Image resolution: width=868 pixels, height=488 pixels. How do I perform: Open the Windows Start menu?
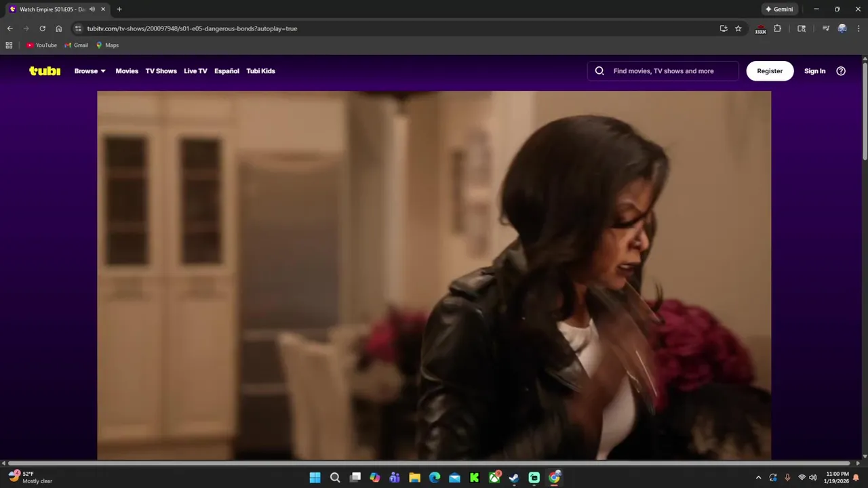315,478
